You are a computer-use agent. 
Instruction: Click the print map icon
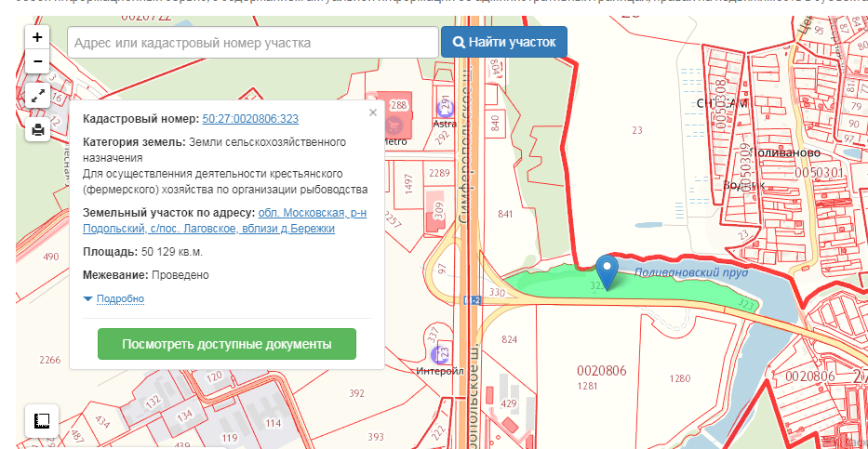click(37, 130)
